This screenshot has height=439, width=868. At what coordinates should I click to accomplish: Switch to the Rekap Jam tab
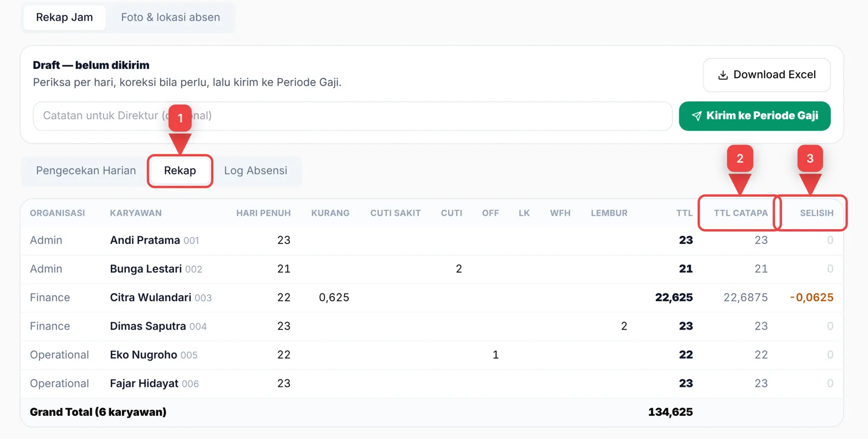tap(65, 17)
